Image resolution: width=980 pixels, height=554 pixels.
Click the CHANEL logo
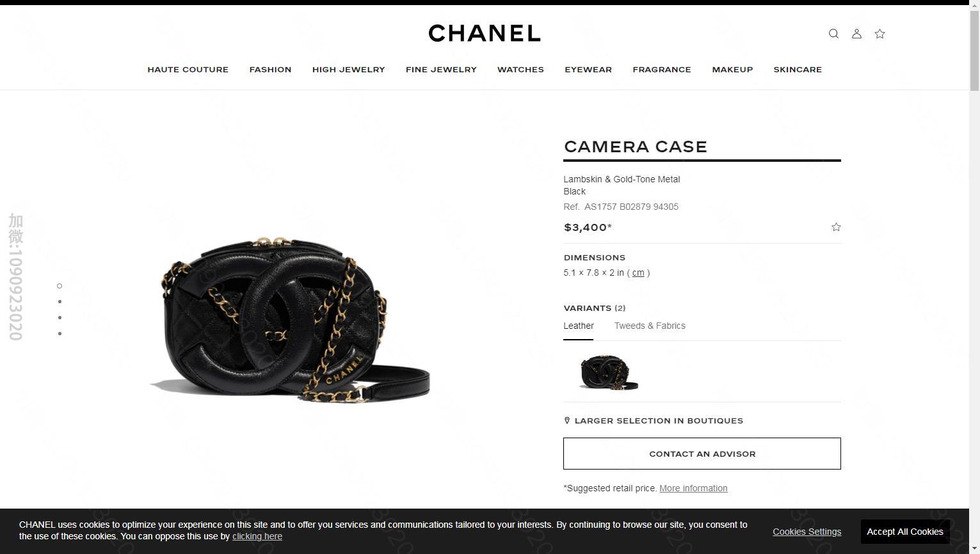point(485,33)
